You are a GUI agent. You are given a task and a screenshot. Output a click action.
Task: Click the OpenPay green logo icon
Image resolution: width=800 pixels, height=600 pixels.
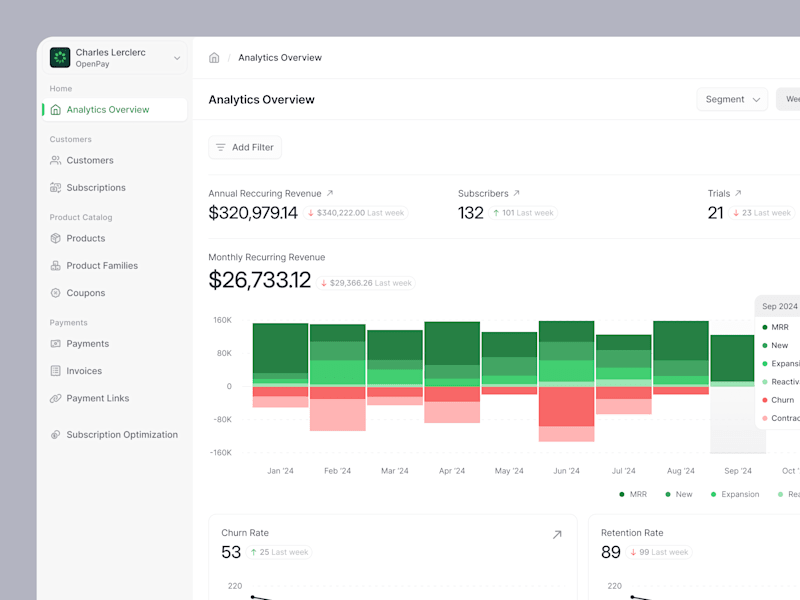pyautogui.click(x=60, y=58)
